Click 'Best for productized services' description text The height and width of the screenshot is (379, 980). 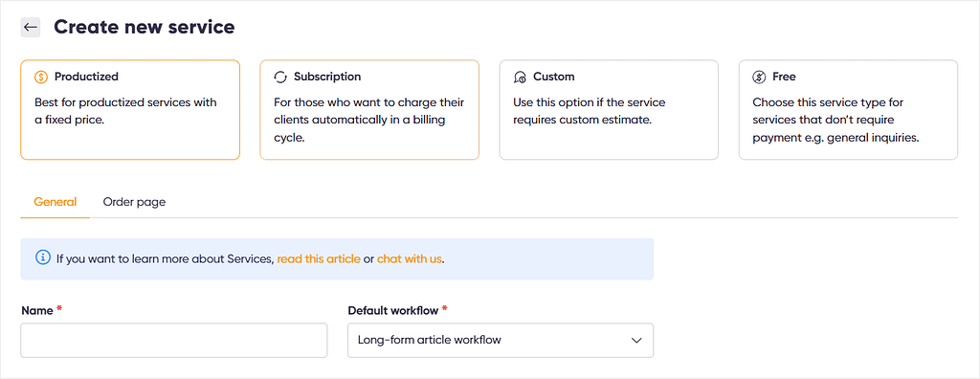[125, 111]
